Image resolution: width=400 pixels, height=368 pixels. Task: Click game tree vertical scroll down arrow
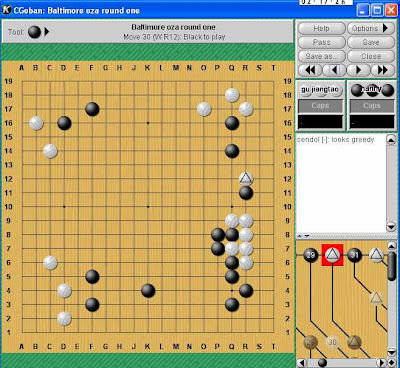[392, 352]
